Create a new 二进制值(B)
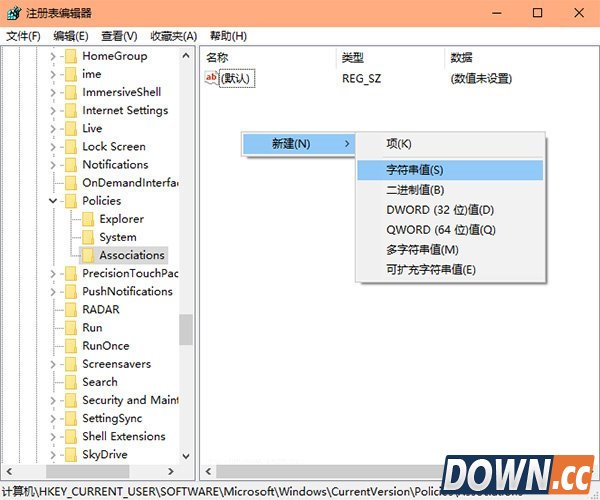Image resolution: width=600 pixels, height=500 pixels. click(450, 190)
